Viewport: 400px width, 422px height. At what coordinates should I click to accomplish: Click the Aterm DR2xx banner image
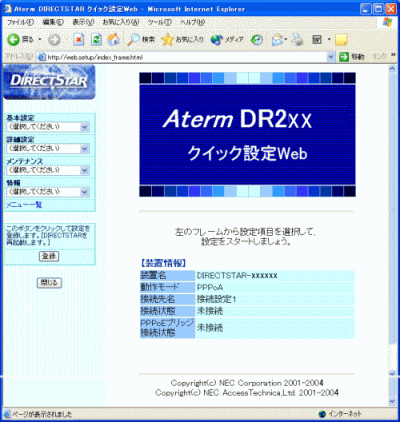coord(247,135)
